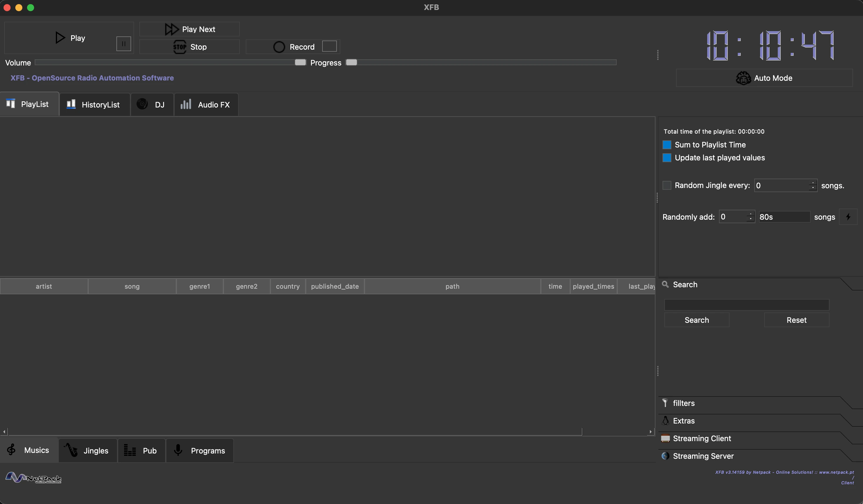Click the penguin icon beside Extras
The image size is (863, 504).
[x=665, y=421]
